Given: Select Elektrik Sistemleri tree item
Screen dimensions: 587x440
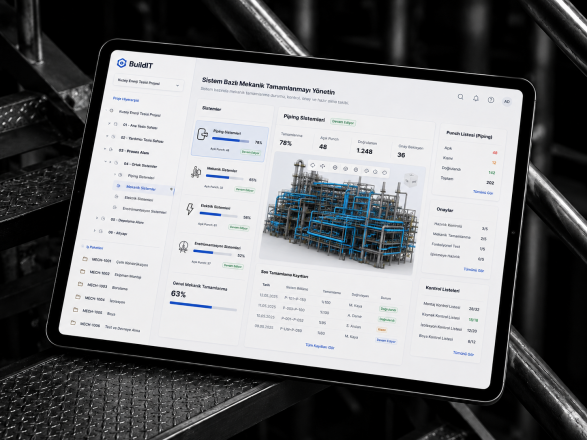Looking at the screenshot, I should pos(139,198).
